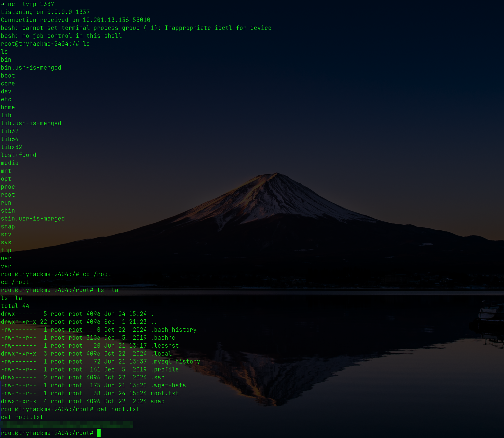Click the 'etc' directory entry
The width and height of the screenshot is (504, 438).
point(6,99)
